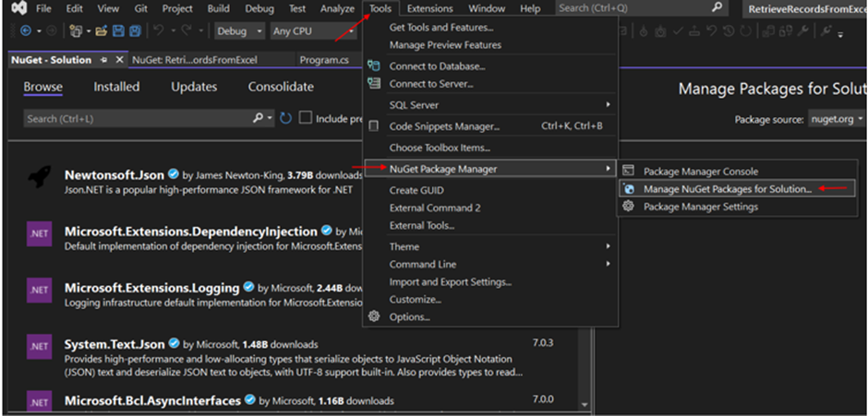This screenshot has height=416, width=868.
Task: Click the Options gear icon in Tools menu
Action: click(x=374, y=317)
